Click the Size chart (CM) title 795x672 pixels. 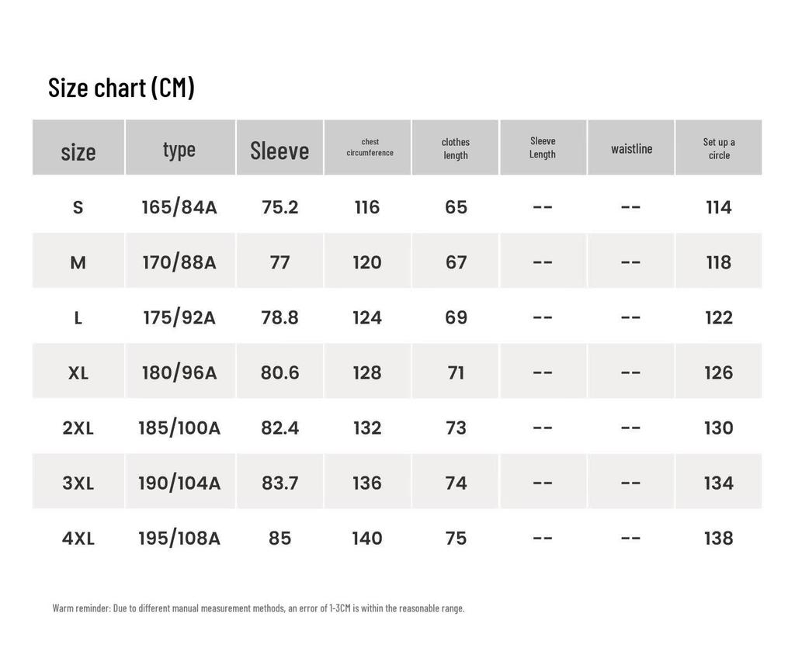pyautogui.click(x=121, y=88)
